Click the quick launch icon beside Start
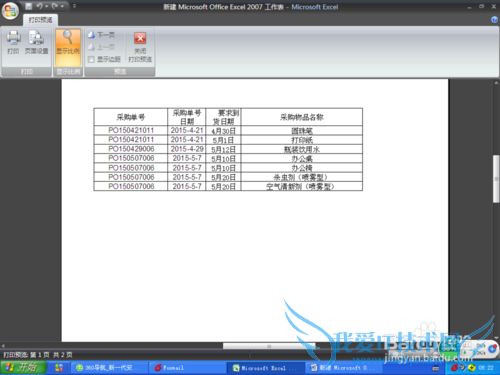 [59, 368]
